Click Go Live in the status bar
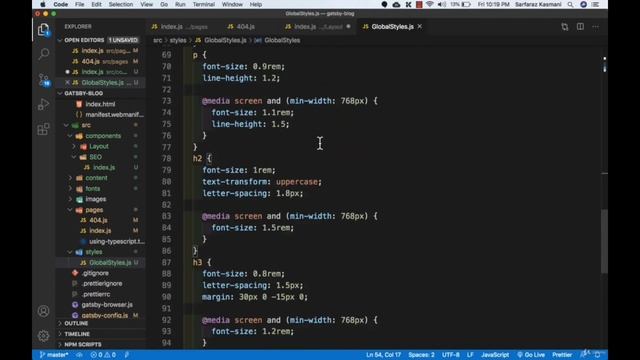 pyautogui.click(x=531, y=355)
